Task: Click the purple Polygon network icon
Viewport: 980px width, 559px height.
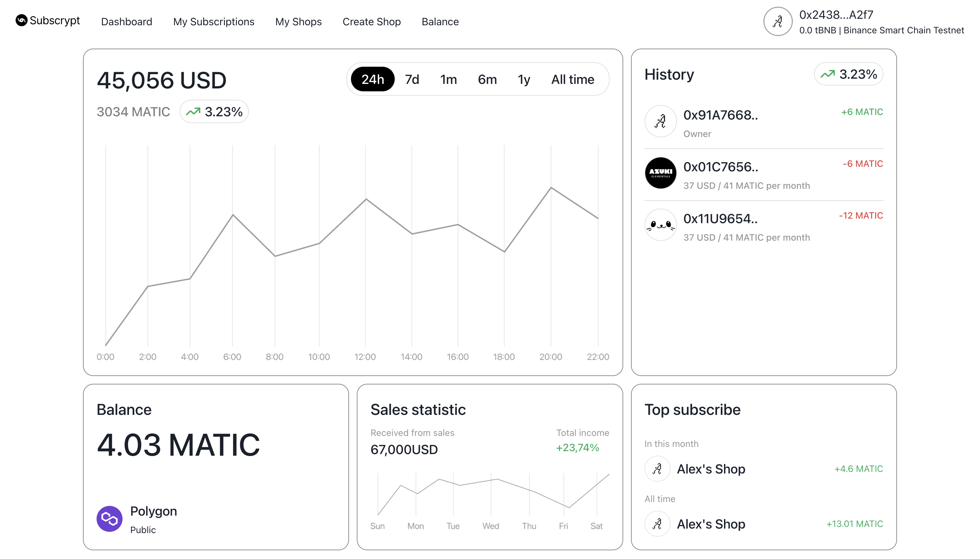Action: (x=109, y=519)
